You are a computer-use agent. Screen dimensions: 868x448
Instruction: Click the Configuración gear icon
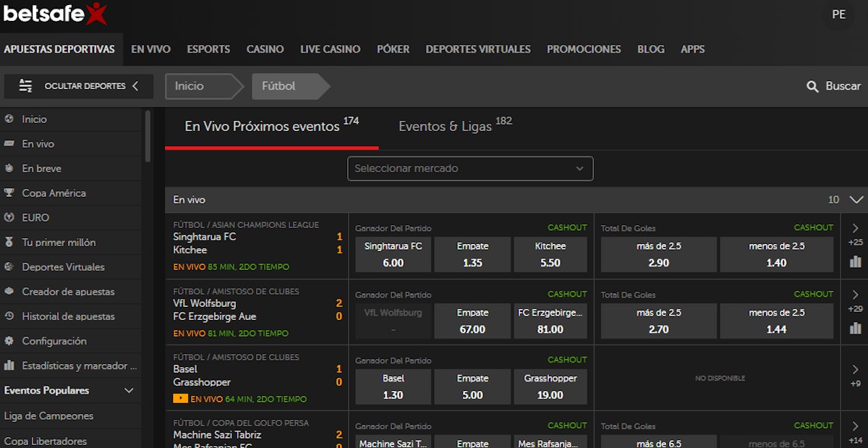9,341
